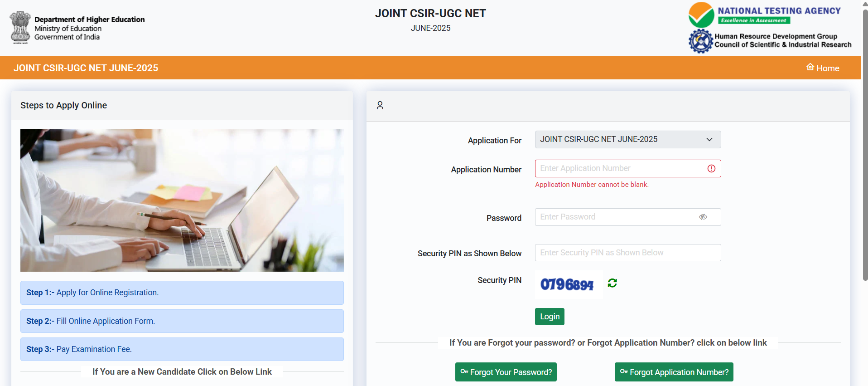Image resolution: width=868 pixels, height=386 pixels.
Task: Focus the Security PIN entry field
Action: click(x=628, y=253)
